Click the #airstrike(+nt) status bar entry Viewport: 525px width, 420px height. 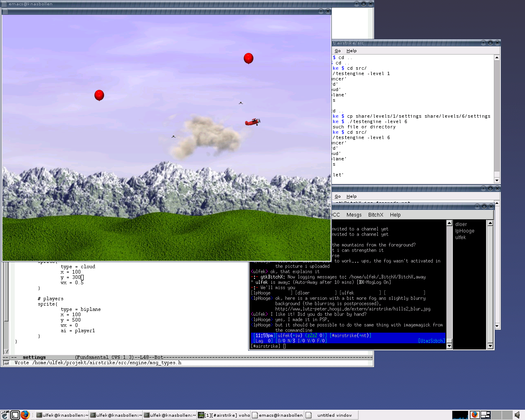[x=351, y=336]
